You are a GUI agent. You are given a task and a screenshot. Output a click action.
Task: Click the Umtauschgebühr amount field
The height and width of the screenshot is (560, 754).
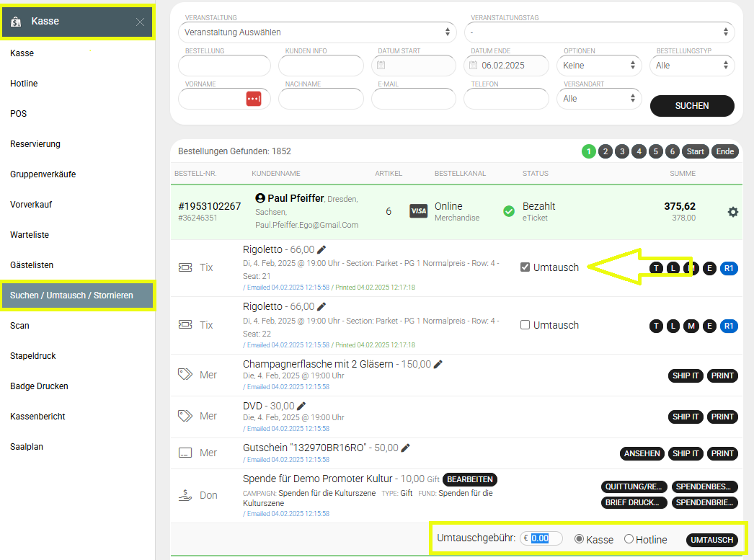(x=541, y=538)
